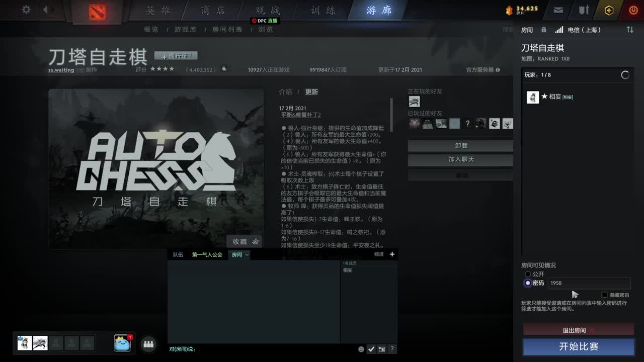Switch to the 房间列表 sub-tab
The width and height of the screenshot is (644, 362).
click(x=227, y=30)
